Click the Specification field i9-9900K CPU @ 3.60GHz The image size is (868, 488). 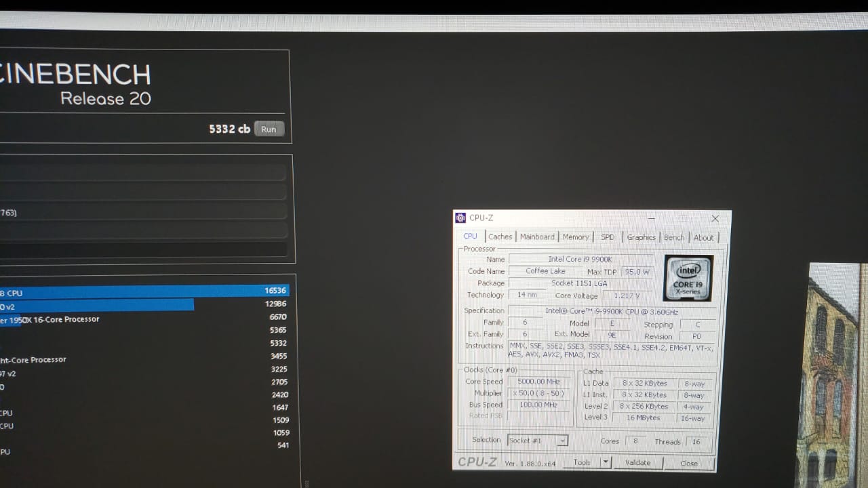pyautogui.click(x=612, y=312)
